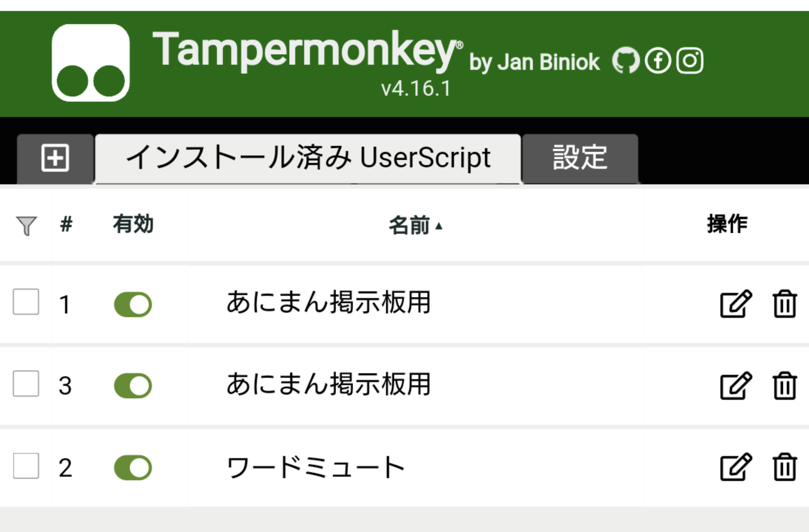Delete script number 3 with trash icon
The height and width of the screenshot is (532, 809).
[x=784, y=386]
